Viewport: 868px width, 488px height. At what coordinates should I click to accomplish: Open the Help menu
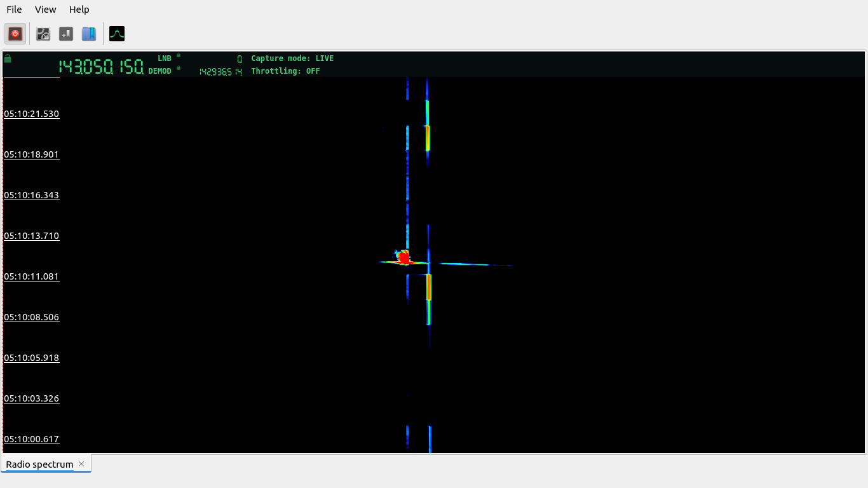[x=79, y=10]
